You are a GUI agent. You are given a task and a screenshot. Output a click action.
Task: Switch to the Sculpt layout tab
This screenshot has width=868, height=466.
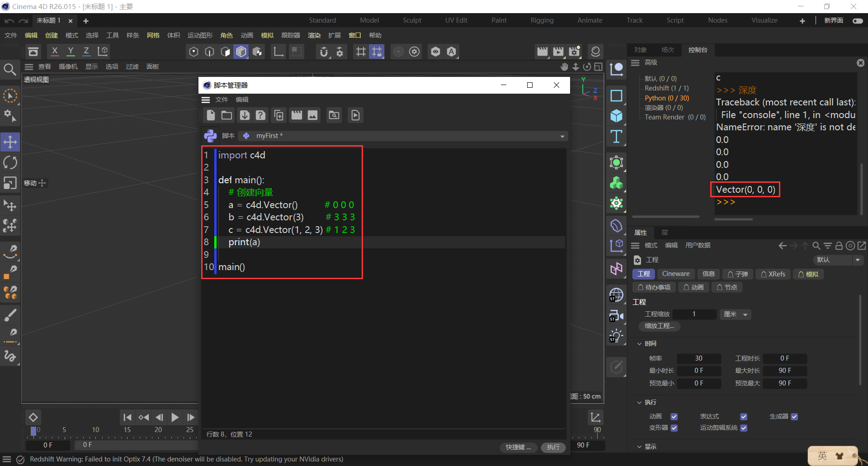pyautogui.click(x=412, y=20)
